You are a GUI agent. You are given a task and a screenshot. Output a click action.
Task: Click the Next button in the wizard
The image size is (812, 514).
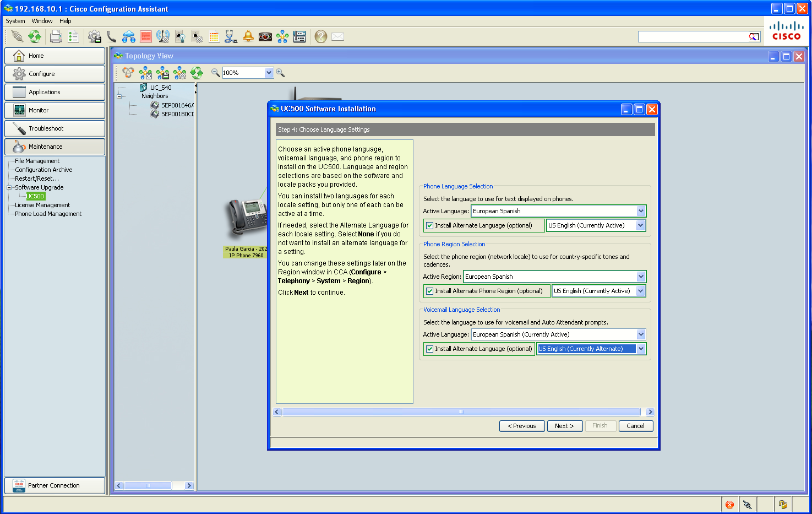click(565, 426)
